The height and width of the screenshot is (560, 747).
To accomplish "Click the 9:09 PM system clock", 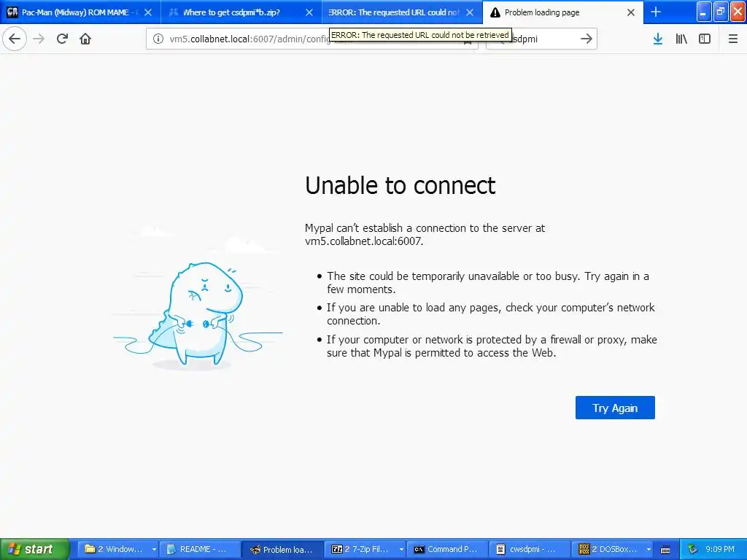I will click(720, 549).
